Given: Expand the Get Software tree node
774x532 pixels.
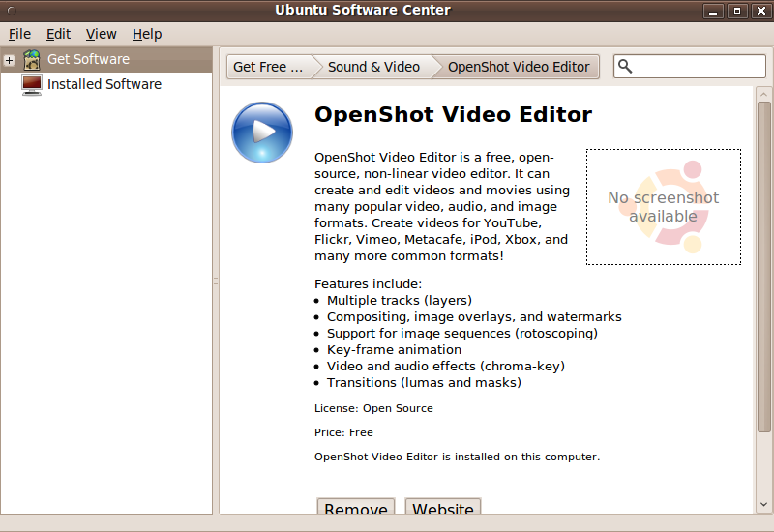Looking at the screenshot, I should [10, 60].
